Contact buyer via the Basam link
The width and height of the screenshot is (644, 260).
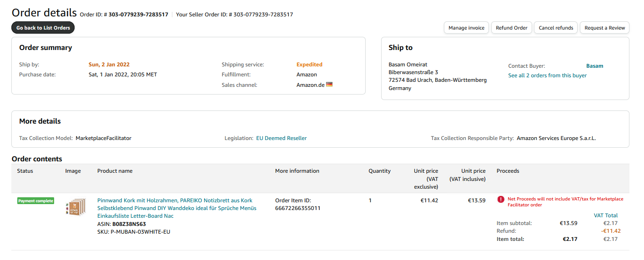coord(594,66)
